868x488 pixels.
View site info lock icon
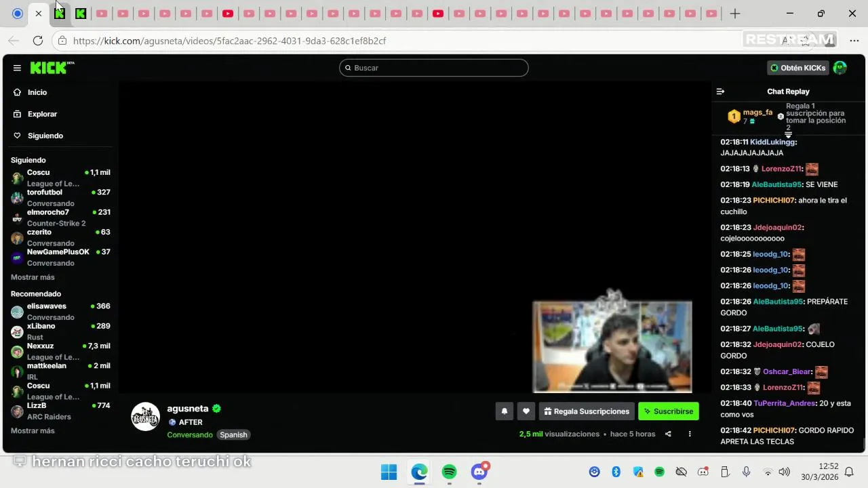coord(62,41)
